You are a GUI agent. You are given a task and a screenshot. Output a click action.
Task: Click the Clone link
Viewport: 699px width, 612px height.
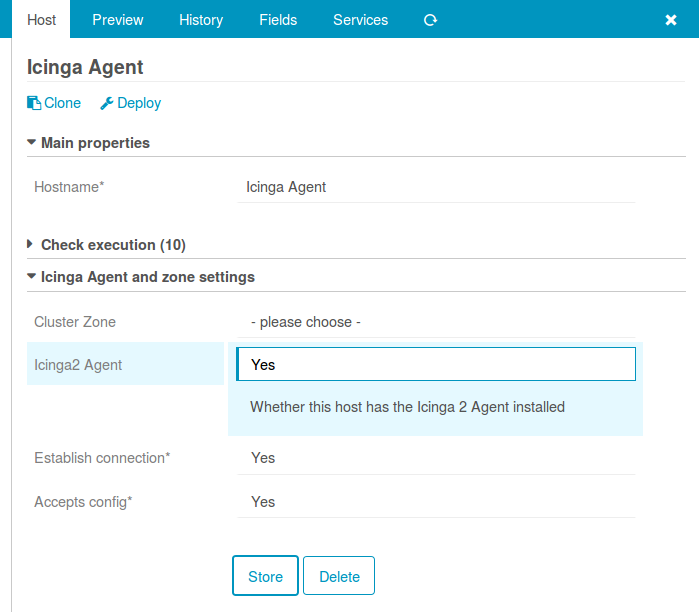coord(54,103)
